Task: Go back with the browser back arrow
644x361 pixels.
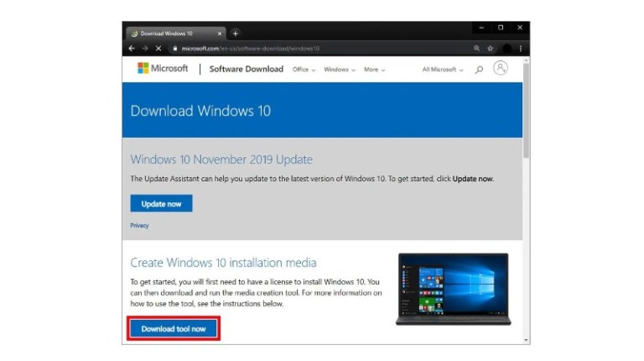Action: 132,49
